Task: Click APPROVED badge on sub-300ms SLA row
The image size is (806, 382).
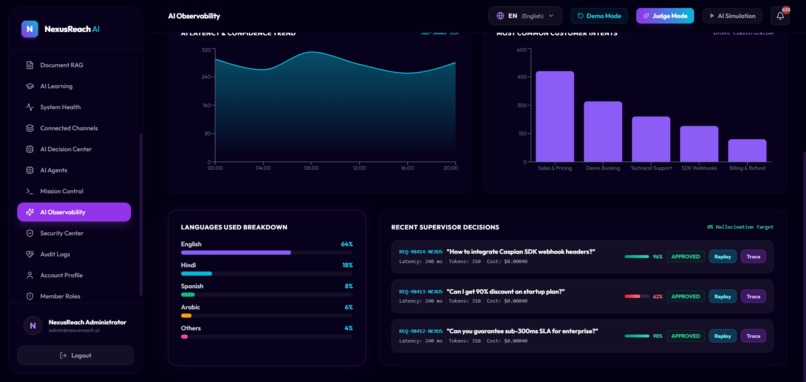Action: pyautogui.click(x=686, y=336)
